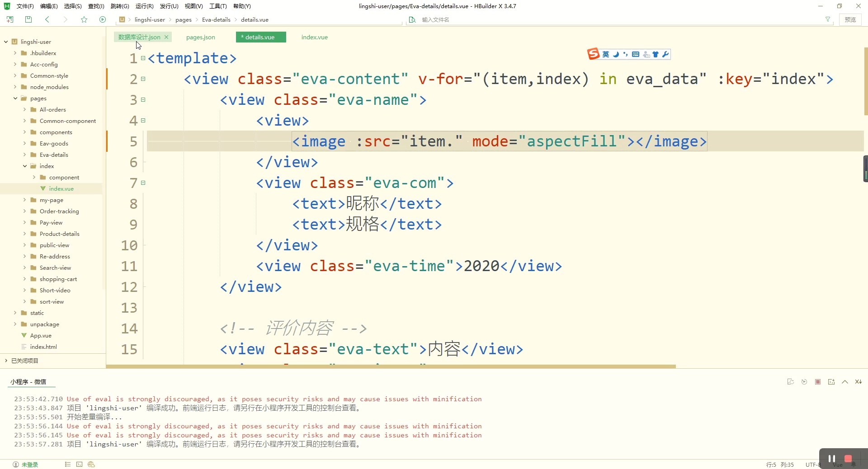The width and height of the screenshot is (868, 469).
Task: Expand the static folder
Action: pyautogui.click(x=15, y=313)
